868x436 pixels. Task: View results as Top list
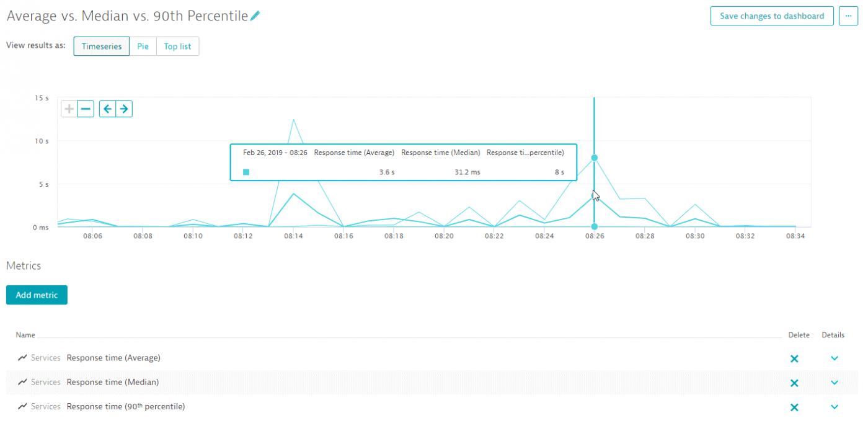point(177,47)
